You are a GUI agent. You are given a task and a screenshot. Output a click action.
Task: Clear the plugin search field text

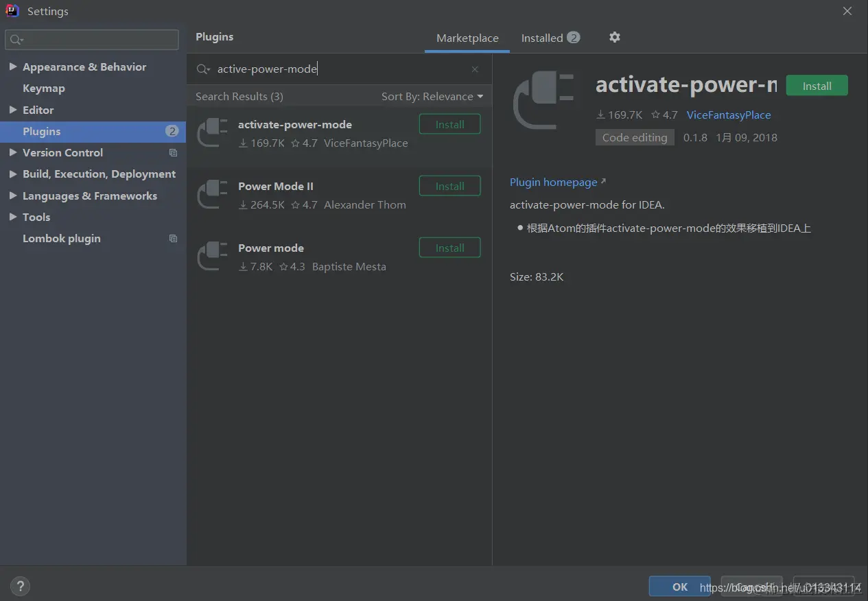coord(475,69)
